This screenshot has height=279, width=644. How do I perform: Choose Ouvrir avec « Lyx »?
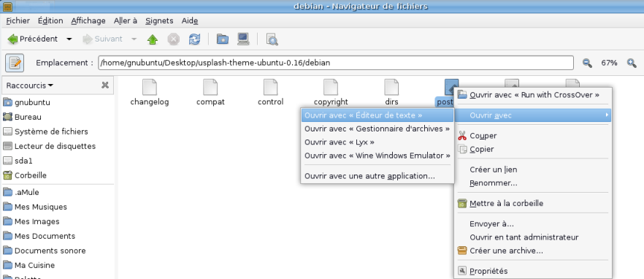coord(377,142)
